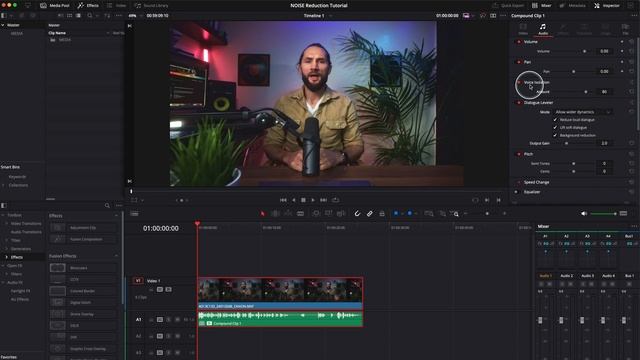640x360 pixels.
Task: Click the Voice Isolation Amount value field
Action: pyautogui.click(x=604, y=92)
